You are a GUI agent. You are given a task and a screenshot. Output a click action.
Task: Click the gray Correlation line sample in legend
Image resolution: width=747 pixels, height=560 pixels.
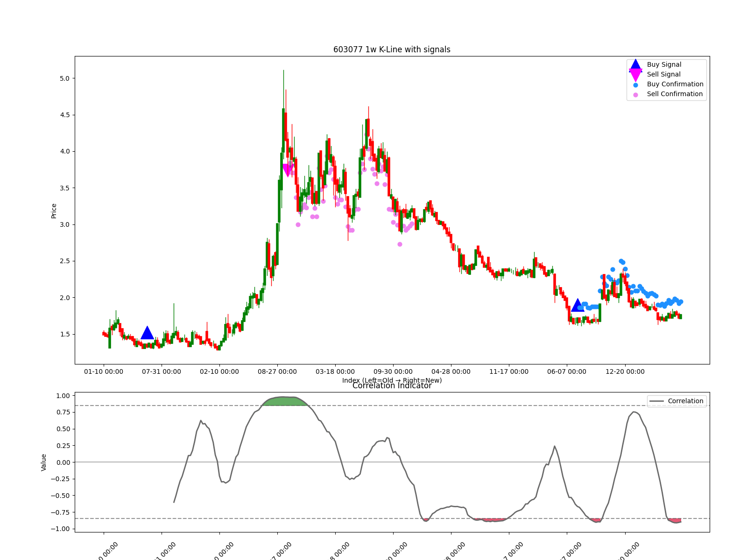pyautogui.click(x=656, y=401)
